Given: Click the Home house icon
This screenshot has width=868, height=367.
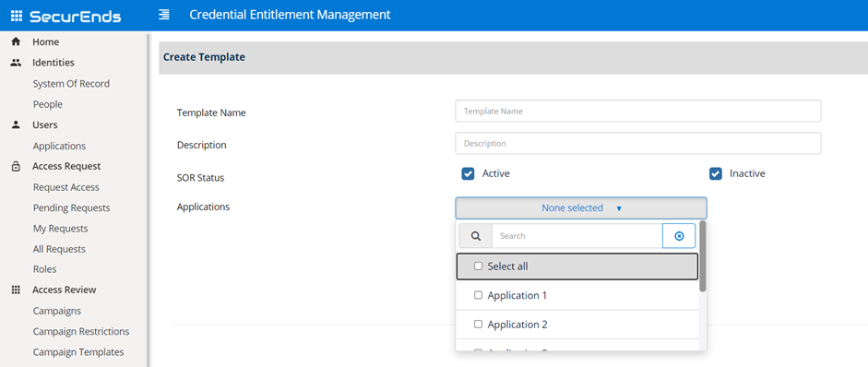Looking at the screenshot, I should point(16,42).
